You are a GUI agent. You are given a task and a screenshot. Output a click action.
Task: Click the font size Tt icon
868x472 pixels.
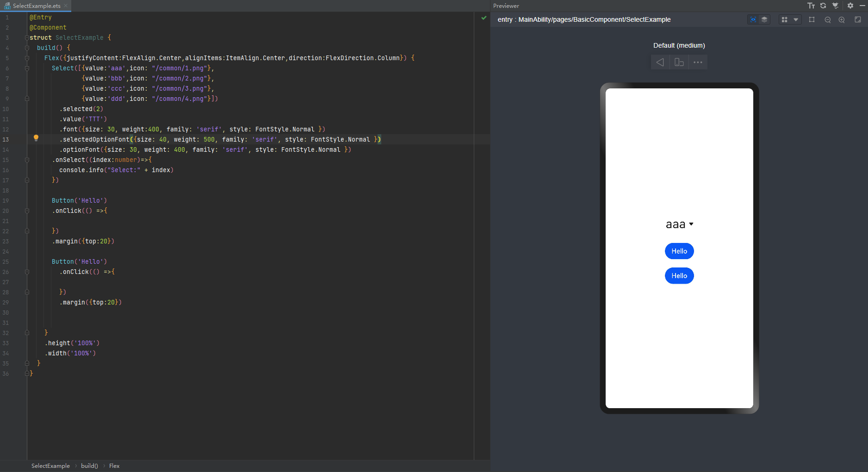pos(811,6)
